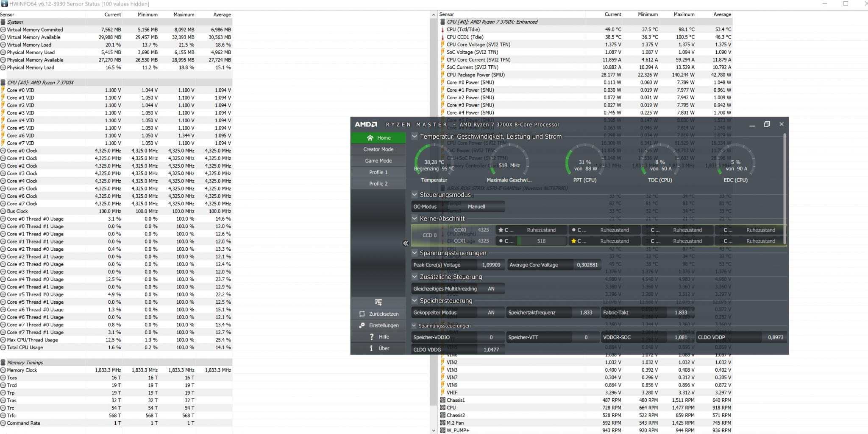
Task: Click the gold star icon in the CCX1 row
Action: coord(573,241)
